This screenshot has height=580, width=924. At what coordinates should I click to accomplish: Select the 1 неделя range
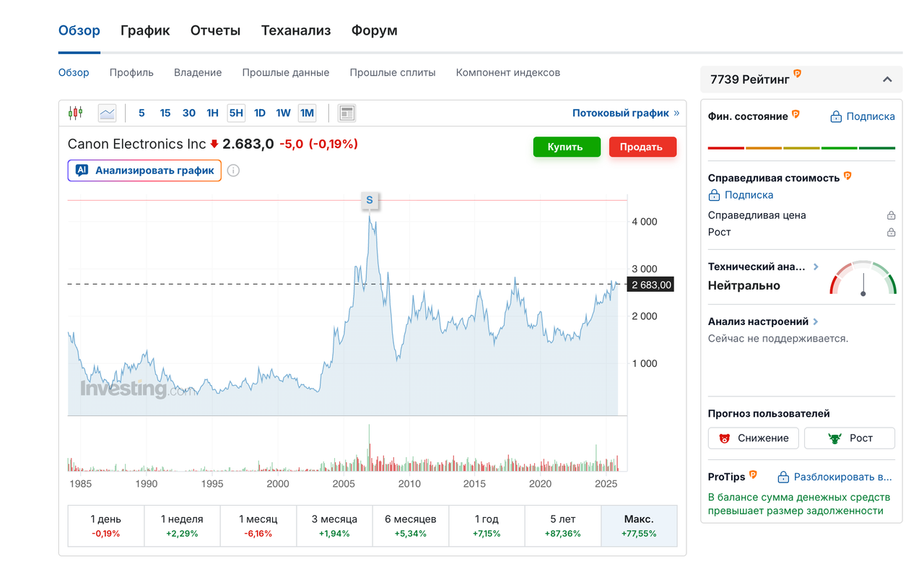click(182, 526)
